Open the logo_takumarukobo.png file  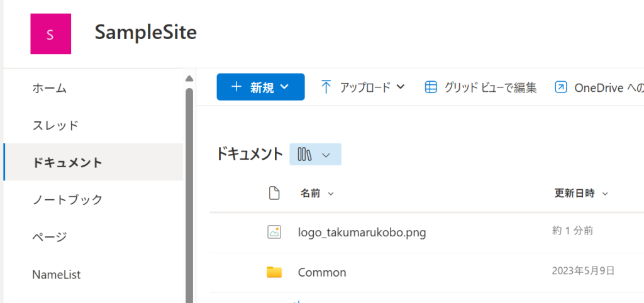[362, 233]
